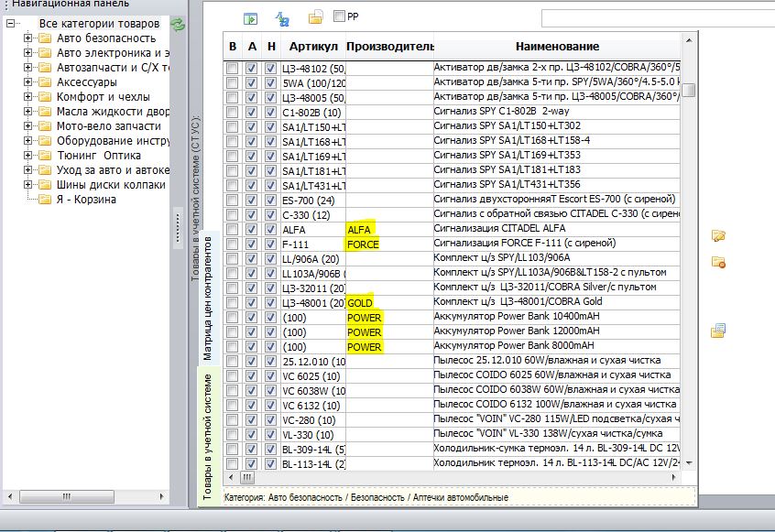Click the Я - Корзина folder icon
Viewport: 775px width, 532px height.
pos(45,200)
